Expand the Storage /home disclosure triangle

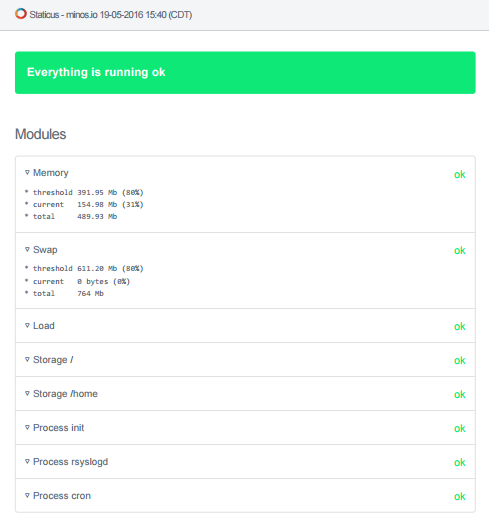pyautogui.click(x=27, y=393)
